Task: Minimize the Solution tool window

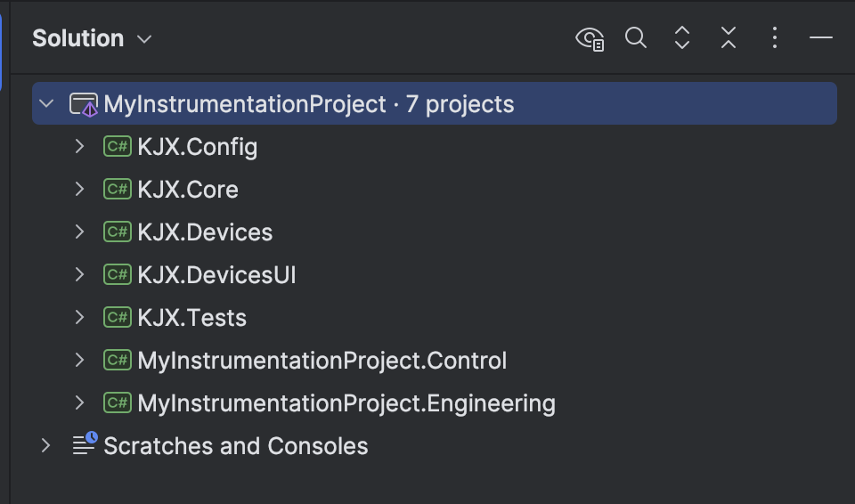Action: click(x=821, y=37)
